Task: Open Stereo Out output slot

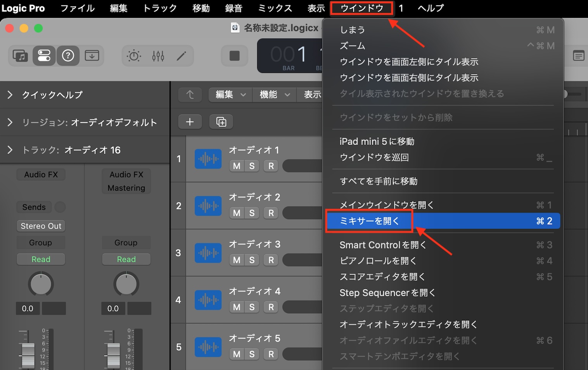Action: (41, 226)
